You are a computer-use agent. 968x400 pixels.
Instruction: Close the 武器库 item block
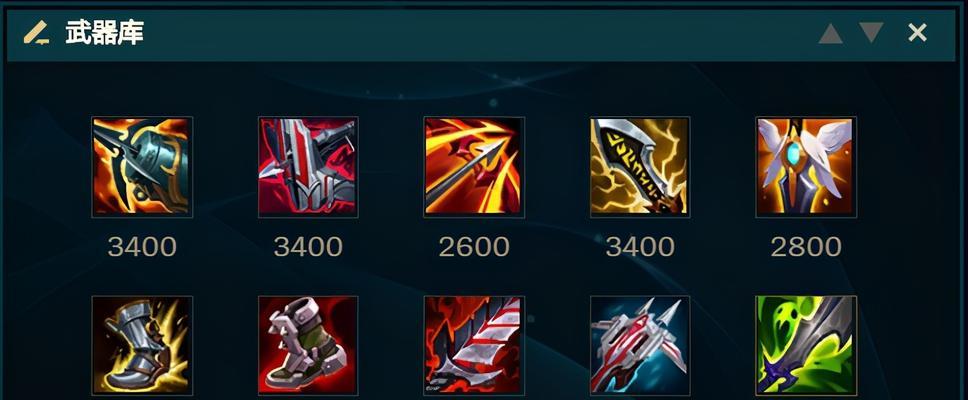coord(917,33)
